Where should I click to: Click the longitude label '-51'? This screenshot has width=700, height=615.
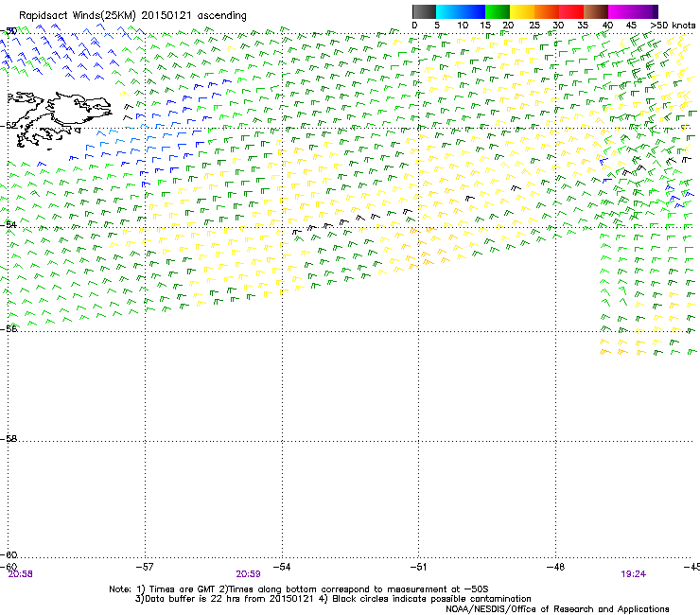(x=418, y=567)
